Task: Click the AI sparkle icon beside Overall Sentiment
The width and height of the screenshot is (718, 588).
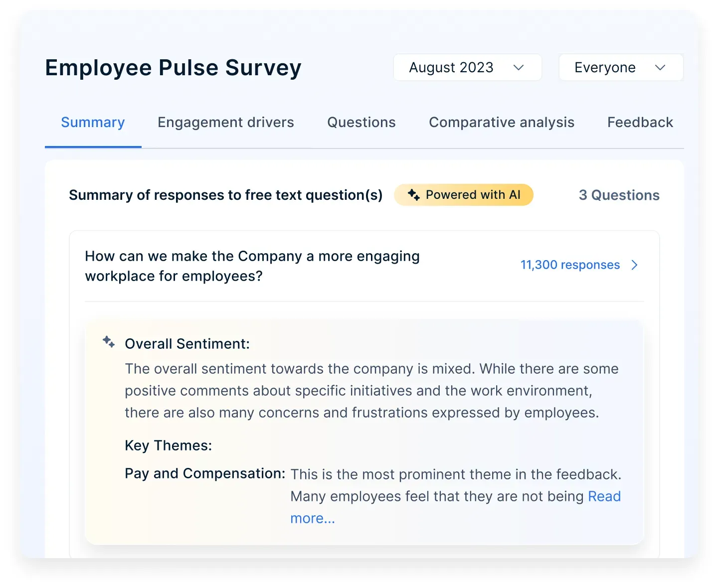Action: (x=109, y=341)
